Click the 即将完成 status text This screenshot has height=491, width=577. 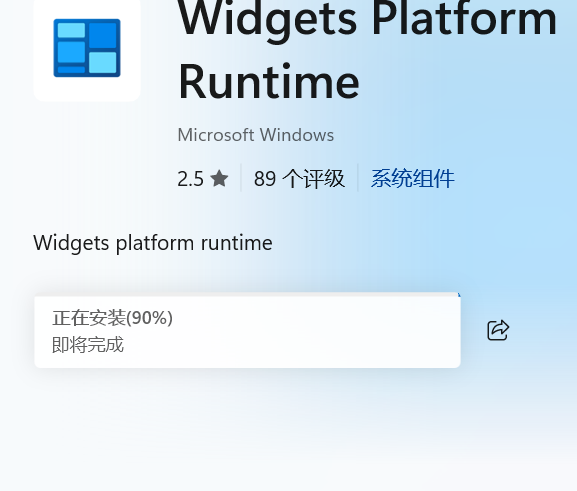tap(88, 345)
